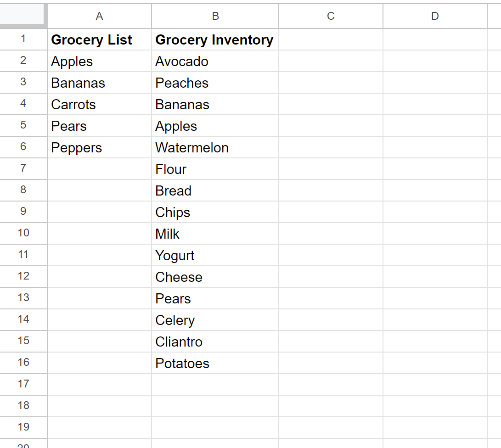The image size is (501, 448).
Task: Select column B header
Action: click(x=215, y=17)
